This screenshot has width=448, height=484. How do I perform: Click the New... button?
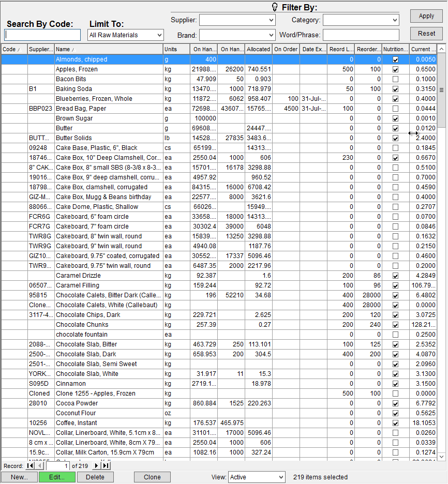point(19,477)
